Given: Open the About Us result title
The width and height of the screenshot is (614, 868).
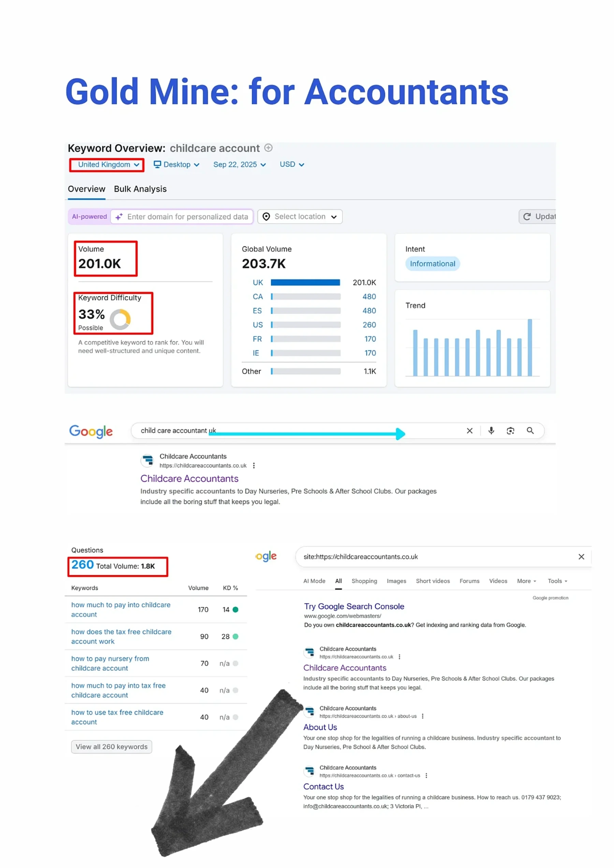Looking at the screenshot, I should [320, 727].
